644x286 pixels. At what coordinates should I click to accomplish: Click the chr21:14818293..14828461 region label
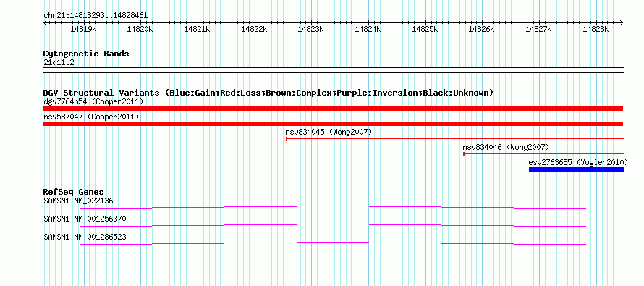click(x=96, y=16)
